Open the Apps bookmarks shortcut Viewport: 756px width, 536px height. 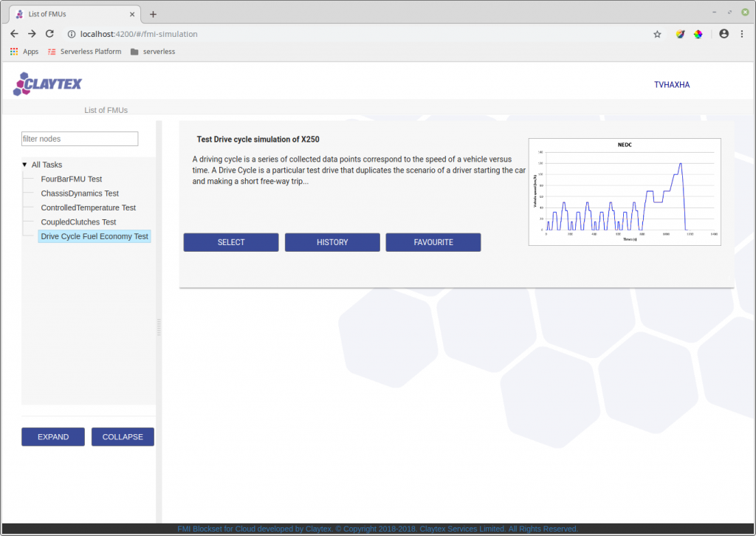click(x=24, y=52)
